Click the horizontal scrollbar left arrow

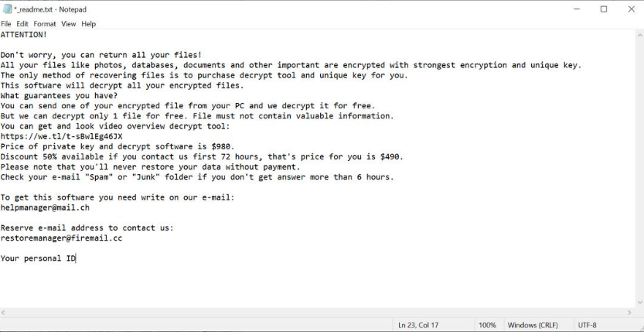pyautogui.click(x=4, y=313)
